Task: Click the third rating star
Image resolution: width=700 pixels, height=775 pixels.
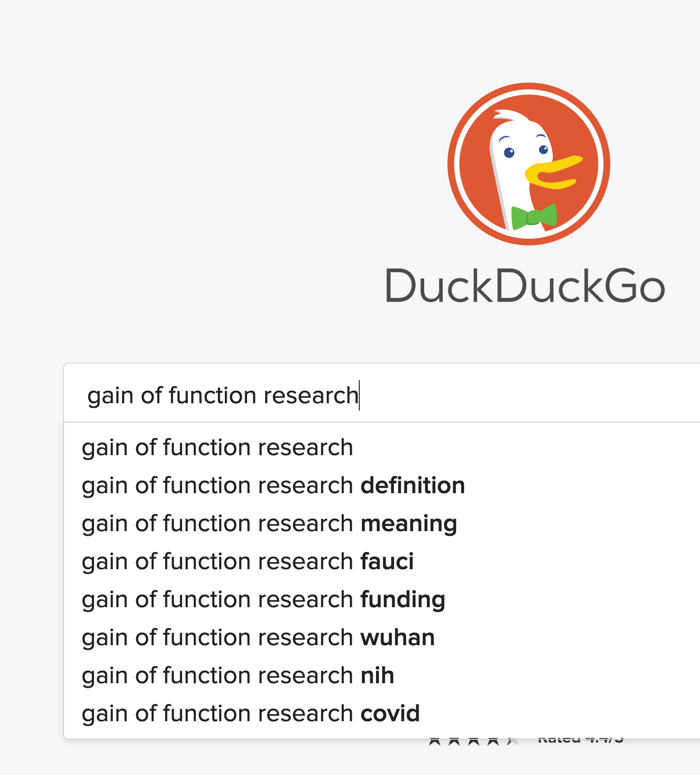Action: (x=474, y=741)
